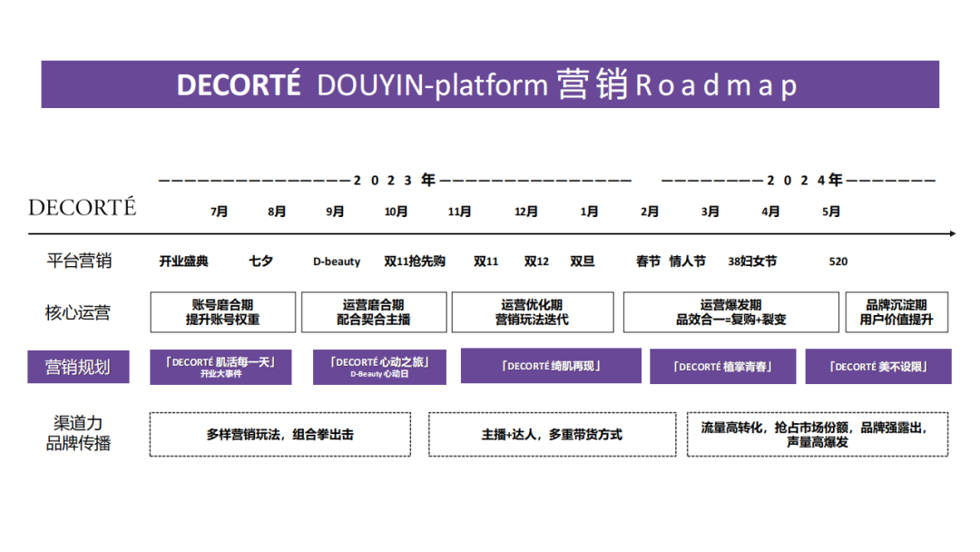Click the 38妇女节 event text
This screenshot has height=552, width=980.
click(752, 261)
